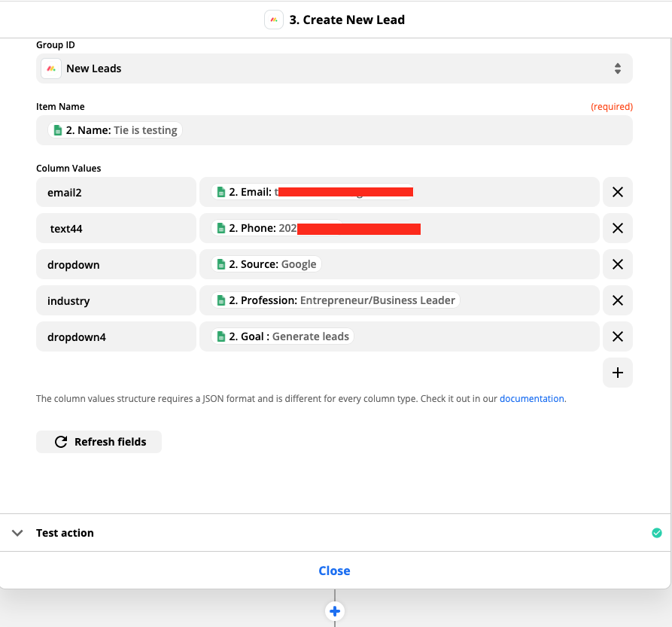Click the Goal: Generate leads pill
The width and height of the screenshot is (672, 627).
[x=283, y=336]
